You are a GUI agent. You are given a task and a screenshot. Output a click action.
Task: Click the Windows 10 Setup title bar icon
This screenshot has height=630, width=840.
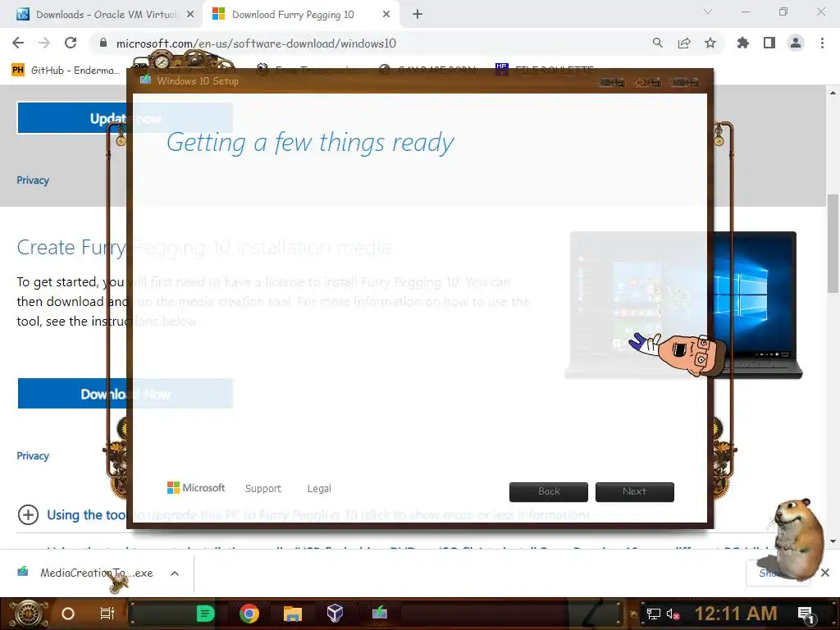[145, 80]
